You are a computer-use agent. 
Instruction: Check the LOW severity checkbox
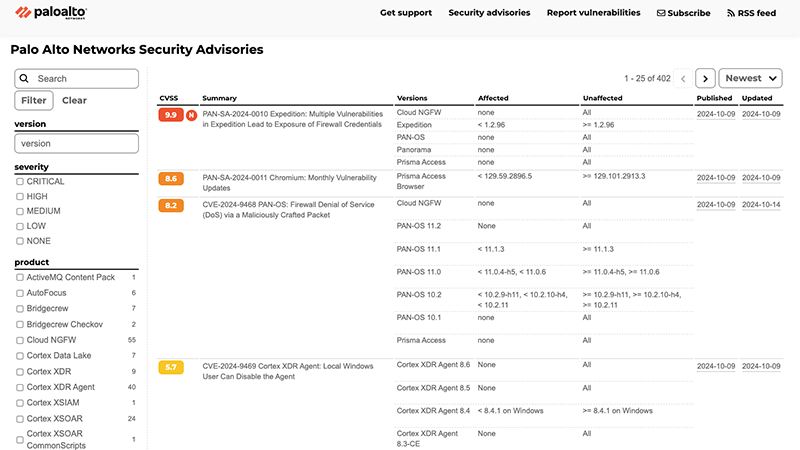click(x=20, y=226)
